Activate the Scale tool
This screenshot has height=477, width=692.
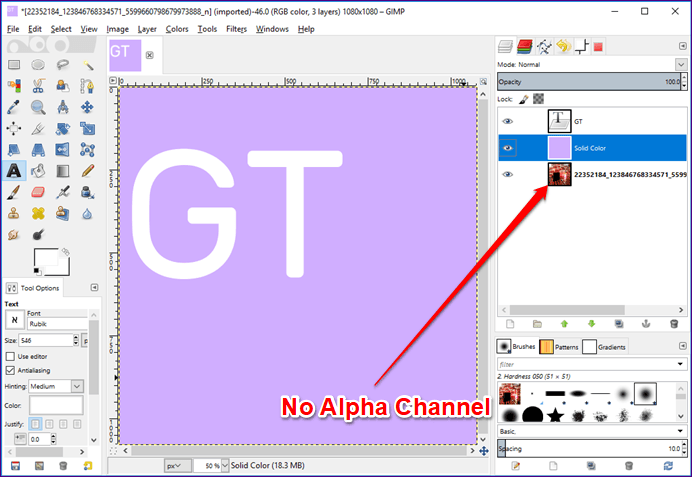pyautogui.click(x=87, y=129)
